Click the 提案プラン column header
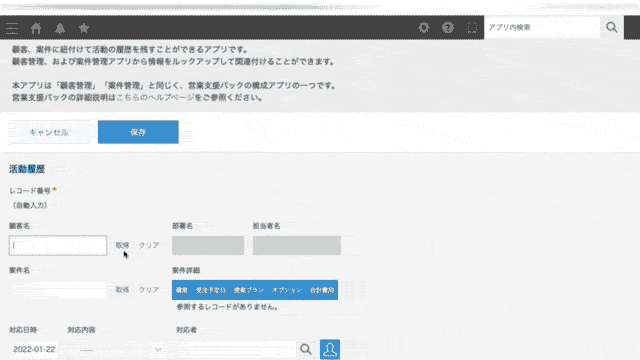This screenshot has height=360, width=640. (x=249, y=290)
